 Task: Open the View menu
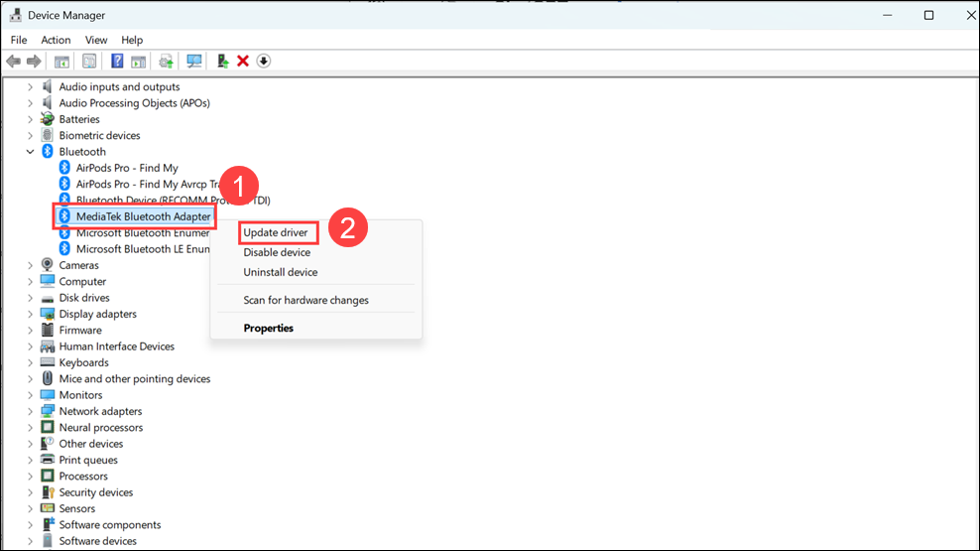click(96, 40)
